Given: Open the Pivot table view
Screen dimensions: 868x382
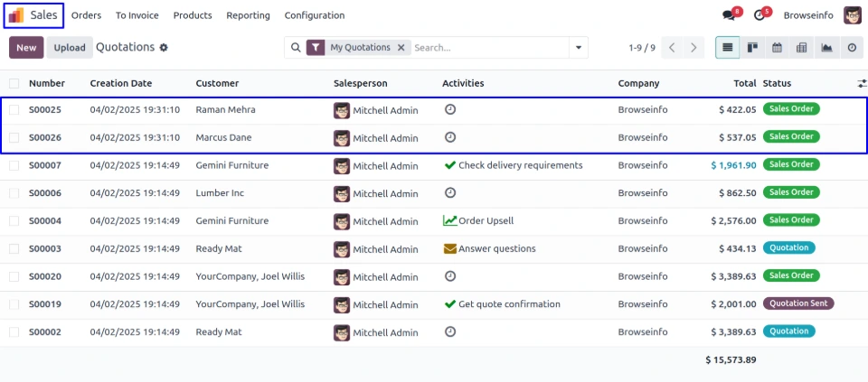Looking at the screenshot, I should tap(801, 48).
